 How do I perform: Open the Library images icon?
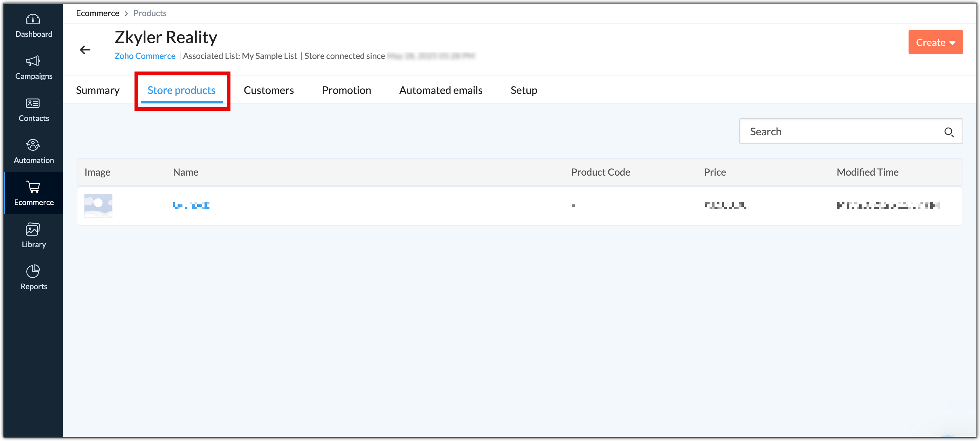tap(33, 229)
